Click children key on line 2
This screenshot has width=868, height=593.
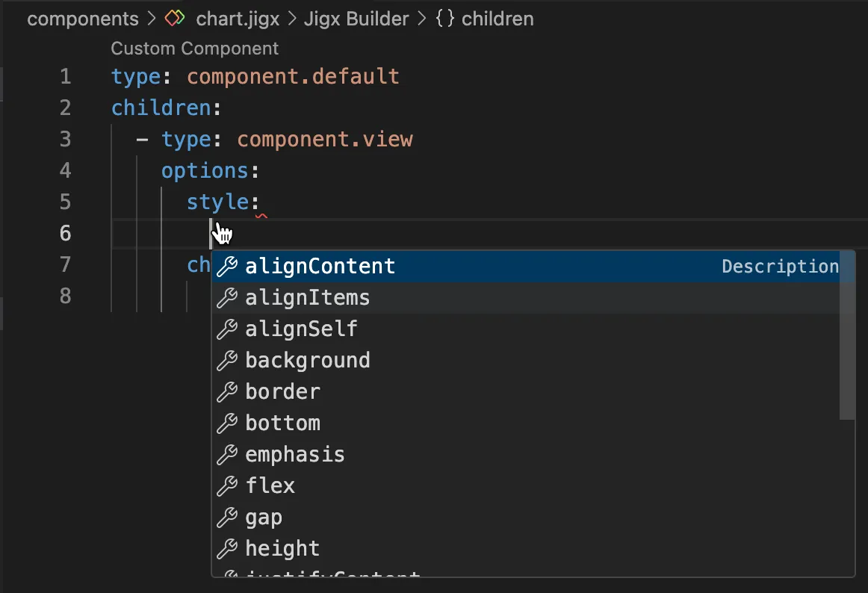[161, 108]
